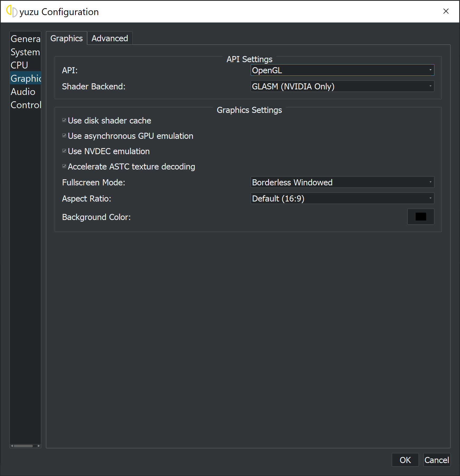This screenshot has width=460, height=476.
Task: Click the sidebar horizontal scrollbar thumb
Action: [x=23, y=446]
